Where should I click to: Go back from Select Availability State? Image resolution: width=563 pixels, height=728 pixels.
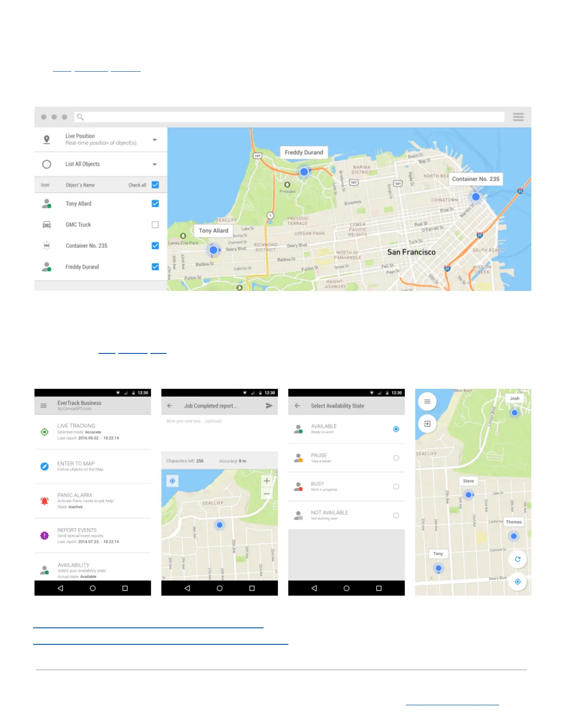[x=297, y=406]
